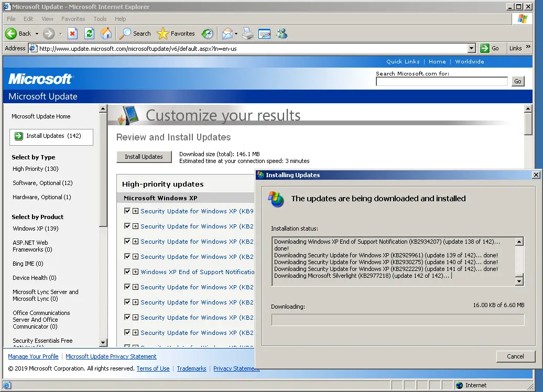Click the Stop loading icon

coord(72,34)
